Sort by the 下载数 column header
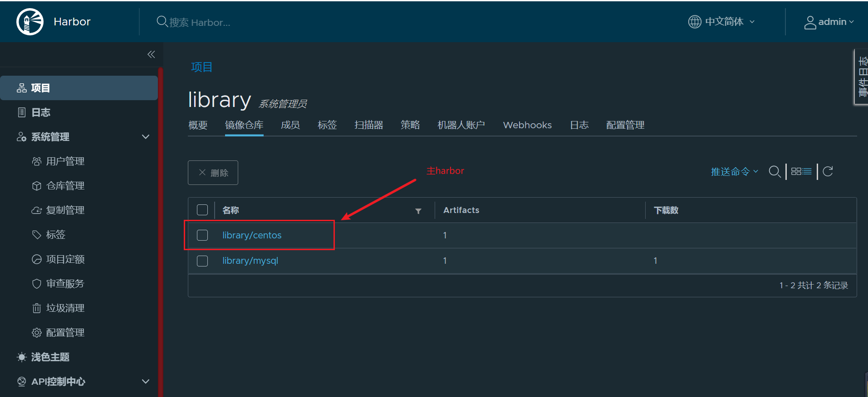868x397 pixels. tap(666, 210)
